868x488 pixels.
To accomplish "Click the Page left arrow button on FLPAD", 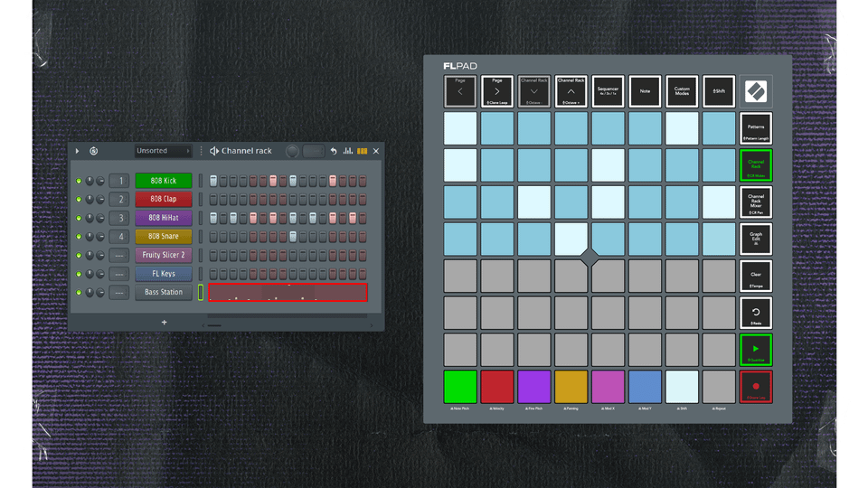I will [460, 91].
